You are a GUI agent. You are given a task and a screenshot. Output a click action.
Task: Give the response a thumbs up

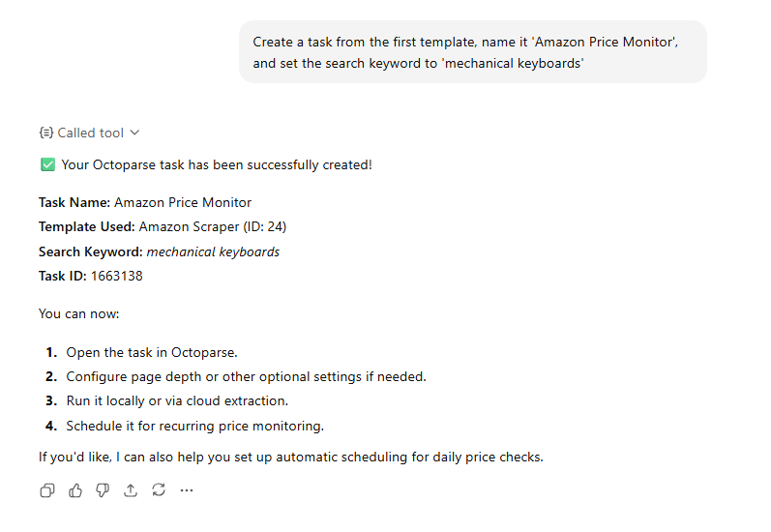point(75,490)
